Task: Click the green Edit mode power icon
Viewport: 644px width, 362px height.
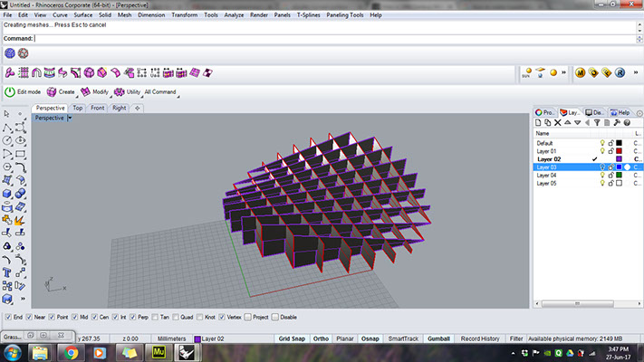Action: pos(9,92)
